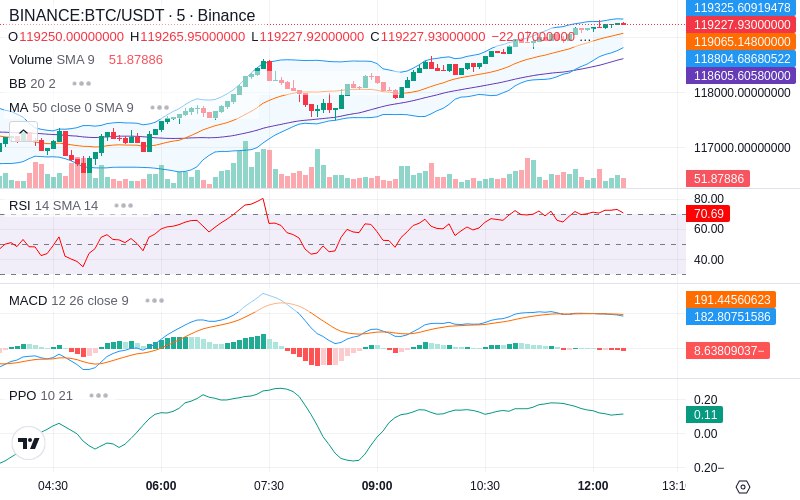Open more options dots beside PPO
This screenshot has height=500, width=800.
98,395
